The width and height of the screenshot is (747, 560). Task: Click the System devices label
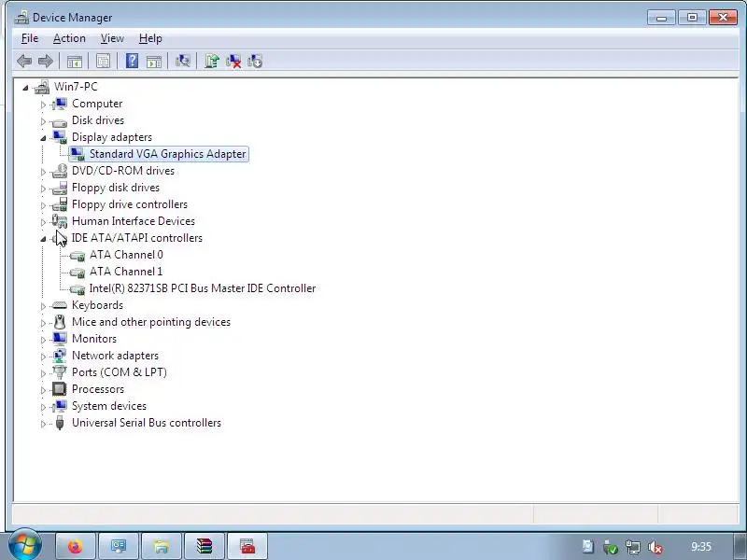tap(109, 406)
